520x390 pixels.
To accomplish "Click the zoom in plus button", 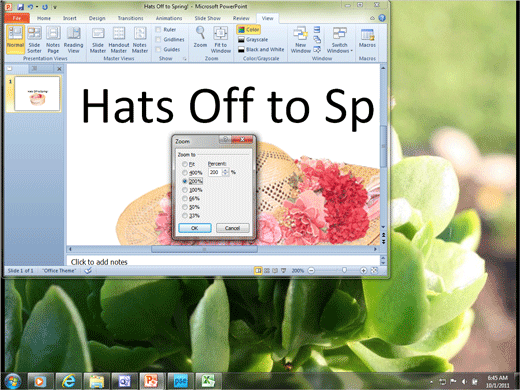I will click(x=364, y=271).
